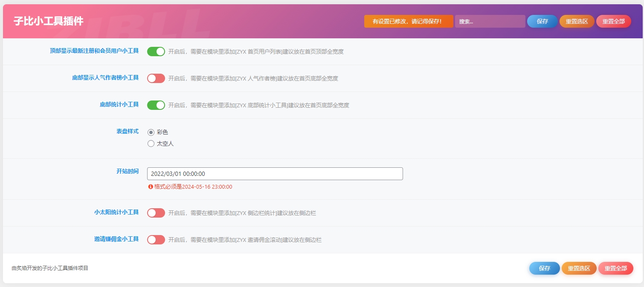Turn on the 邀请赚佣金小工具 switch
644x287 pixels.
pos(156,240)
